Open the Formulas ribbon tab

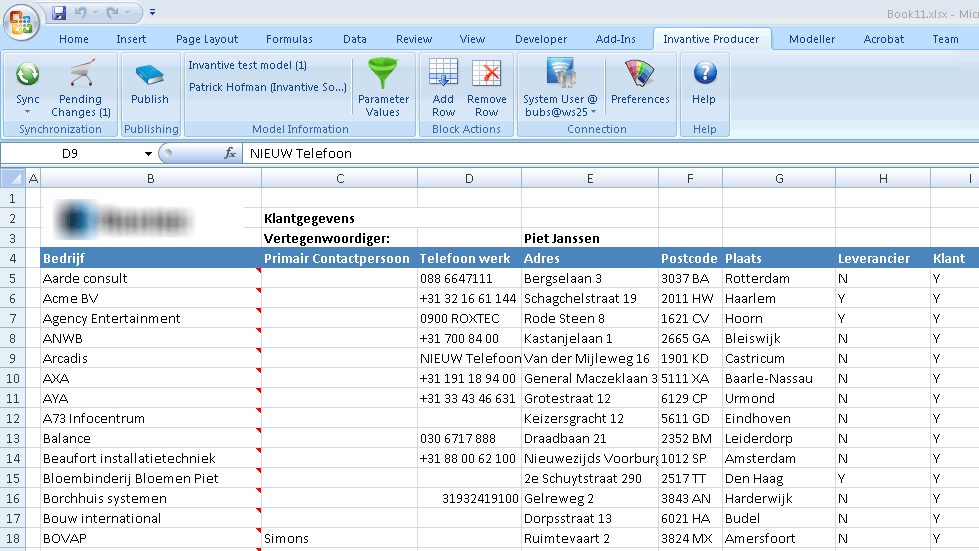[289, 39]
